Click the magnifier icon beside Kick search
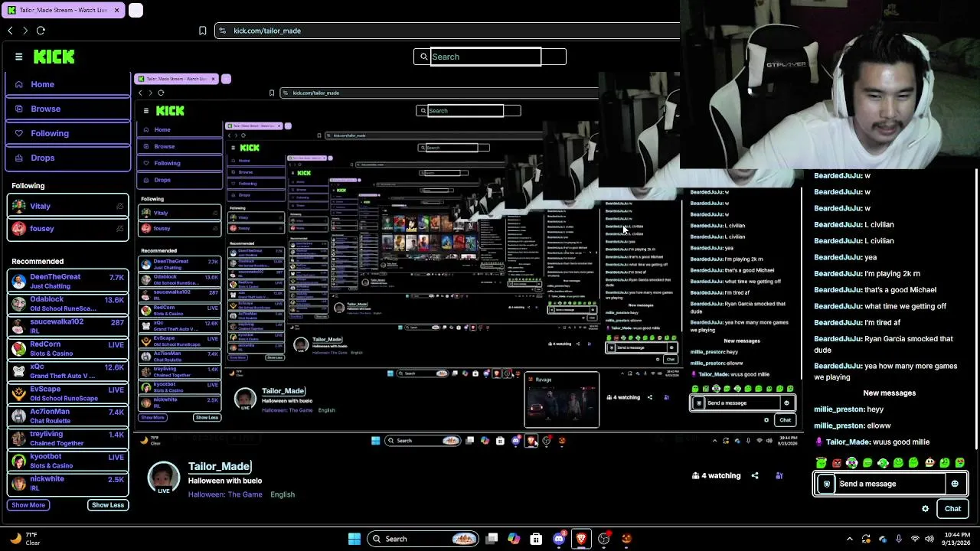 [423, 57]
